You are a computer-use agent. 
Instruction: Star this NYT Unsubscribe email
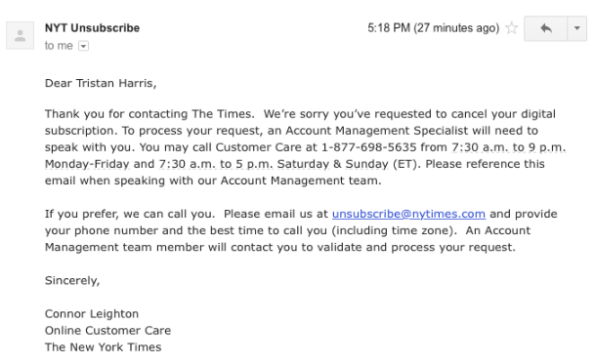click(x=512, y=28)
